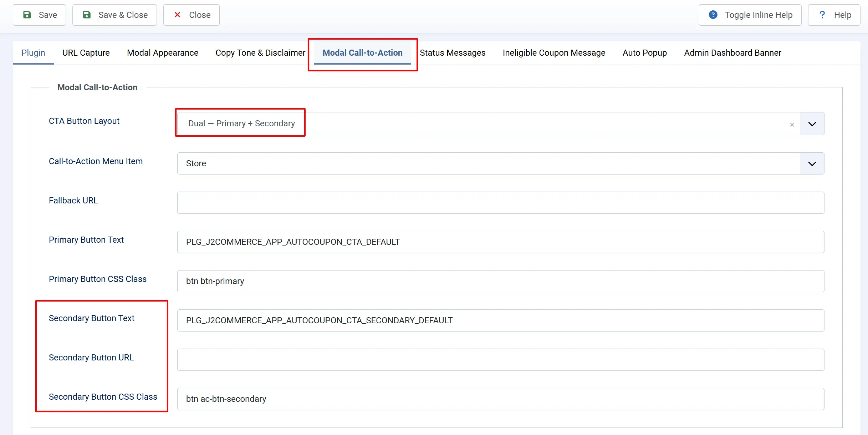Click the Secondary Button CSS Class label
Viewport: 868px width, 435px height.
[103, 397]
